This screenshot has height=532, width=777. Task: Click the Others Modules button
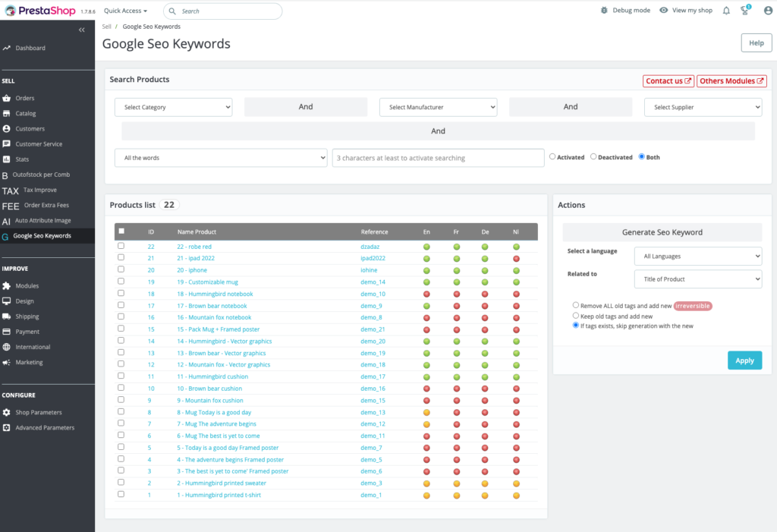coord(731,80)
